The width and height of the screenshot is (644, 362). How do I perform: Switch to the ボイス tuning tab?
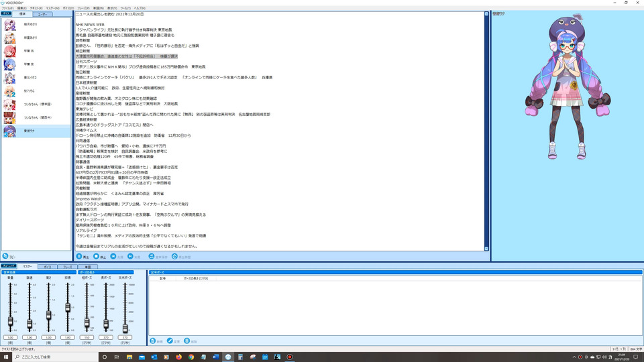click(48, 267)
